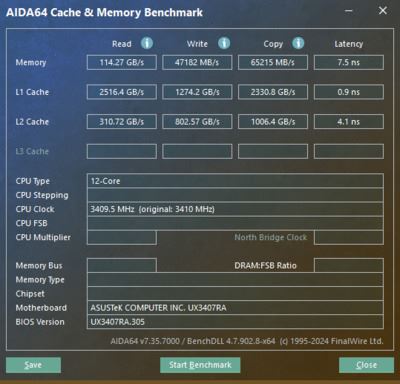The height and width of the screenshot is (384, 400).
Task: Click the empty CPU Stepping field
Action: pyautogui.click(x=235, y=195)
